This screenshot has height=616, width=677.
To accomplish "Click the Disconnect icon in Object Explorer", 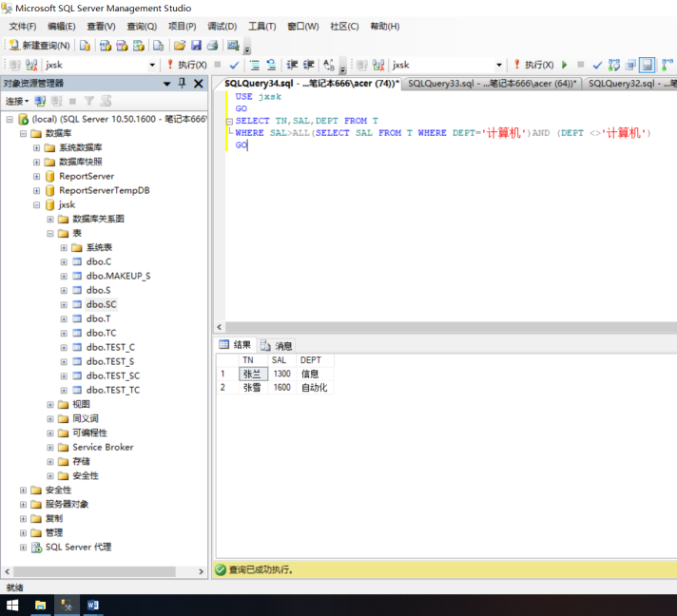I will tap(56, 101).
